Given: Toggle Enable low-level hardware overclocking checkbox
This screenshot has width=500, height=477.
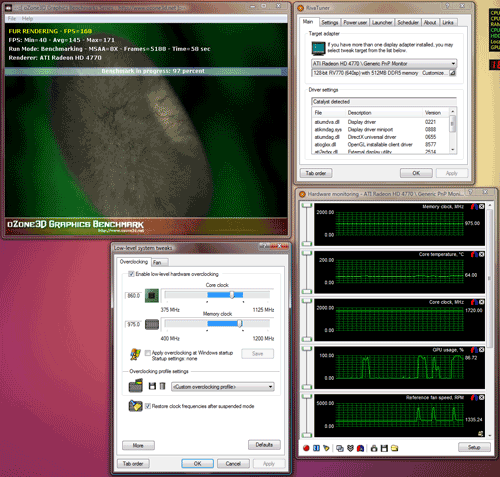Looking at the screenshot, I should (x=131, y=274).
